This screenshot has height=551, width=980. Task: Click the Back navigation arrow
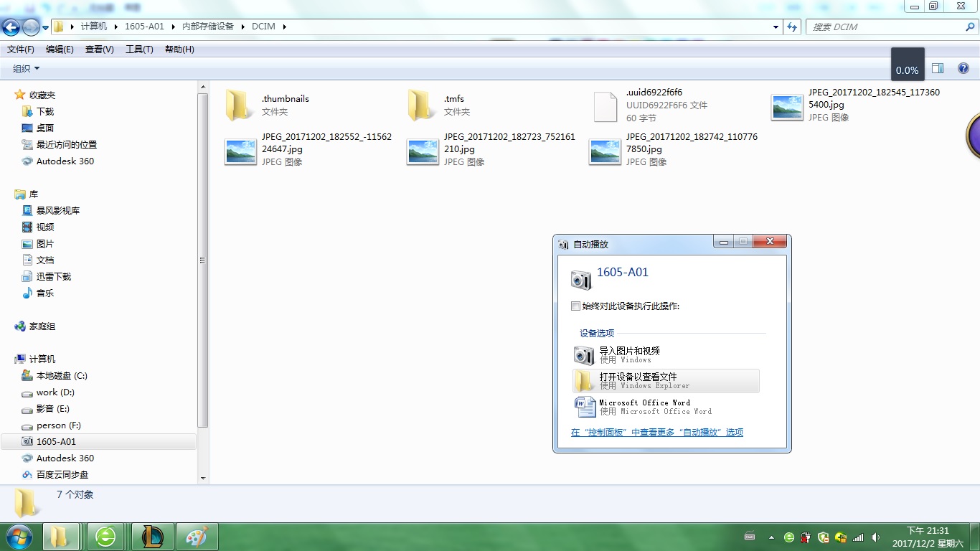pos(11,27)
